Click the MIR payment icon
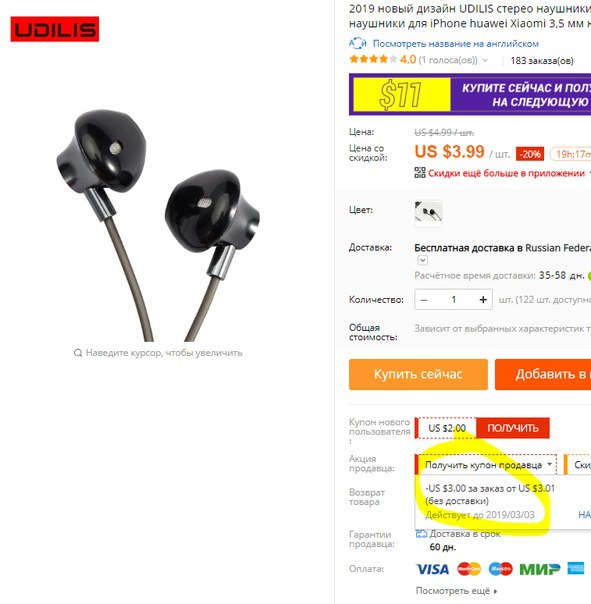This screenshot has width=591, height=604. click(x=539, y=569)
